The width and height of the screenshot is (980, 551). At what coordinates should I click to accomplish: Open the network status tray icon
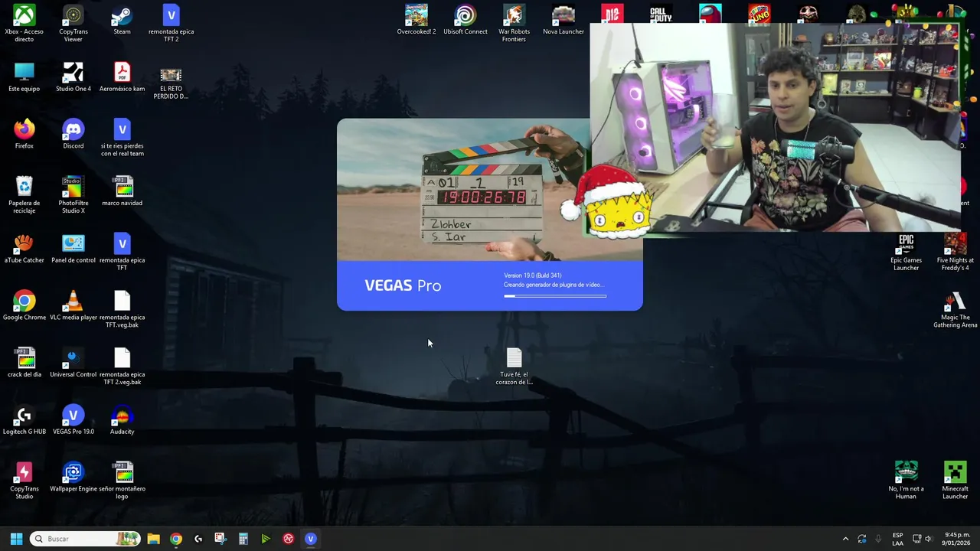point(917,539)
